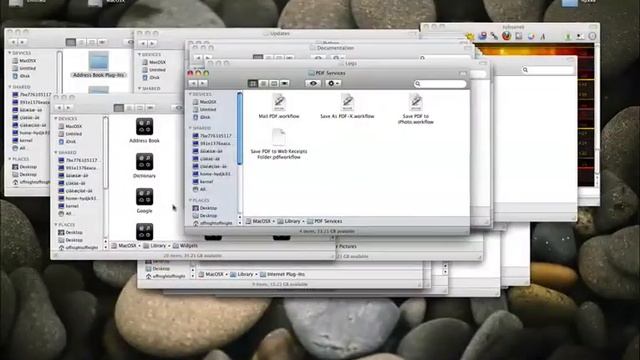Collapse SHARED in the Address Book Plug-Ins window sidebar

click(x=10, y=87)
